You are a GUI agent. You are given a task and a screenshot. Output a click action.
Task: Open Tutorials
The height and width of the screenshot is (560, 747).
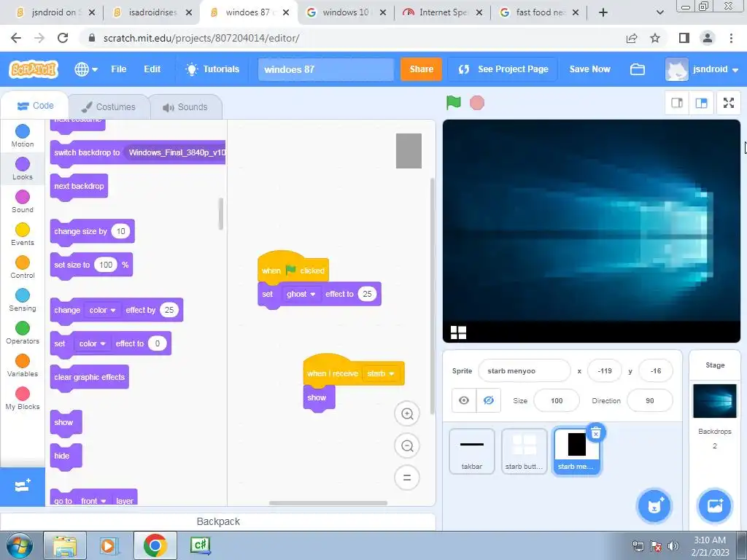click(x=212, y=69)
